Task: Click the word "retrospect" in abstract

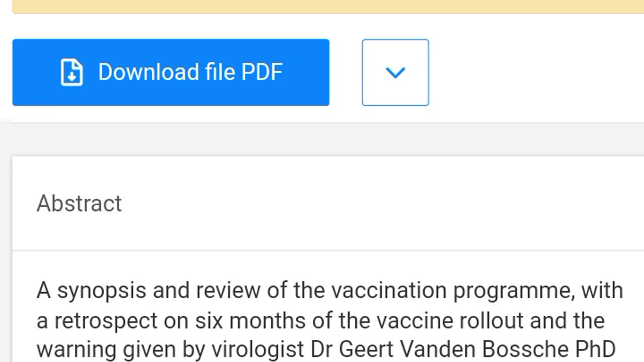Action: tap(104, 320)
